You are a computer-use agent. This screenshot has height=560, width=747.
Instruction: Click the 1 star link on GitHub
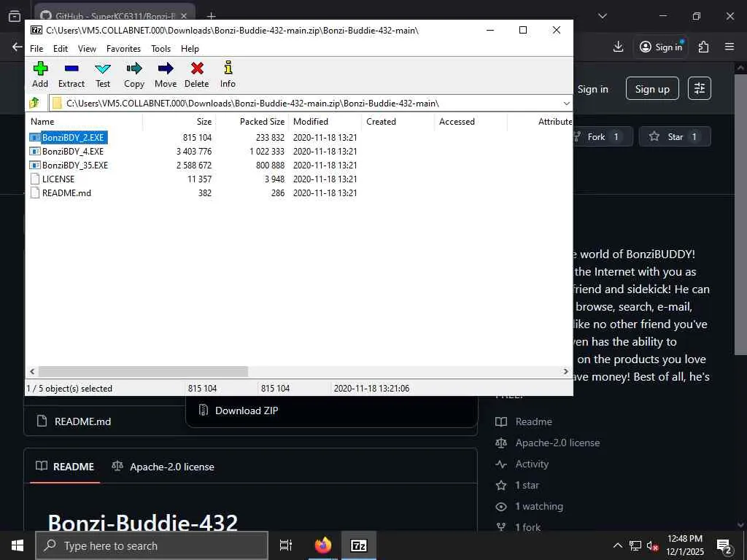[x=527, y=485]
